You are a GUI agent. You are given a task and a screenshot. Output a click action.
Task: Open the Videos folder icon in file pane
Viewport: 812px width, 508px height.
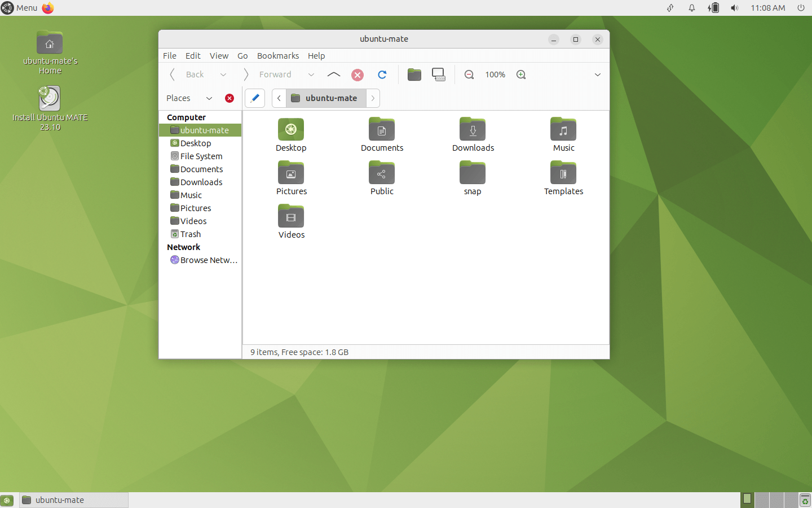point(291,216)
